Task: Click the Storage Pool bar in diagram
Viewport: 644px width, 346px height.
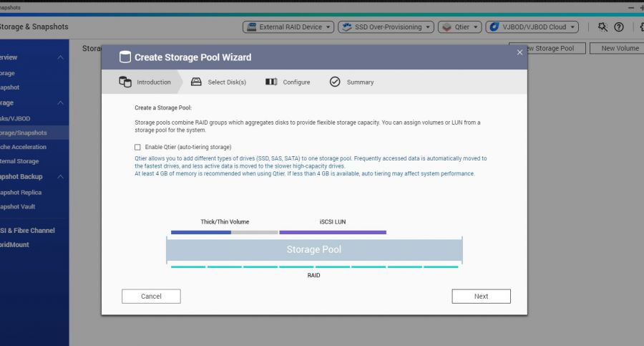Action: point(314,249)
